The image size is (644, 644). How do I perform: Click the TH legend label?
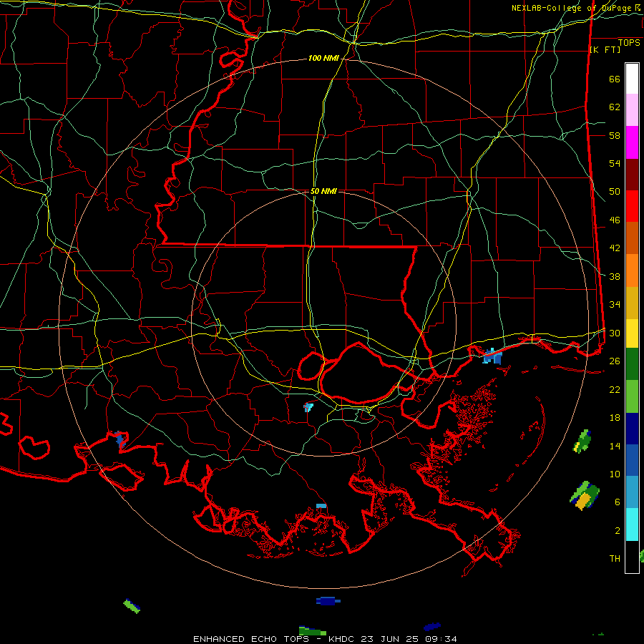coord(615,559)
